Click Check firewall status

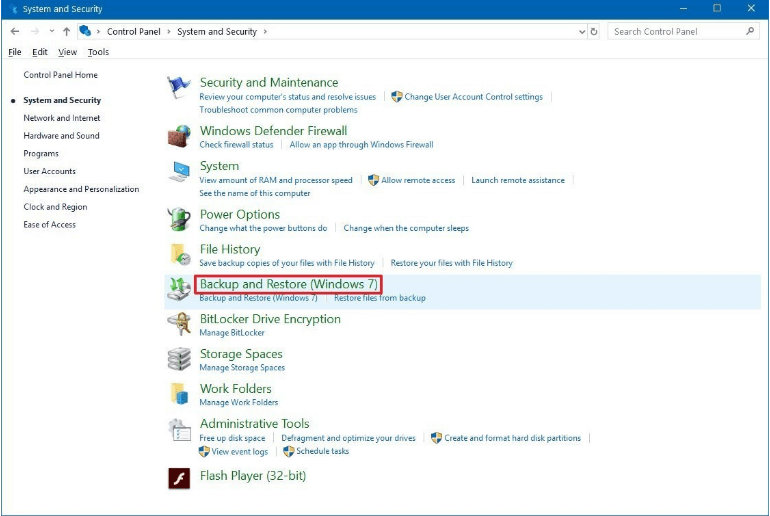236,144
